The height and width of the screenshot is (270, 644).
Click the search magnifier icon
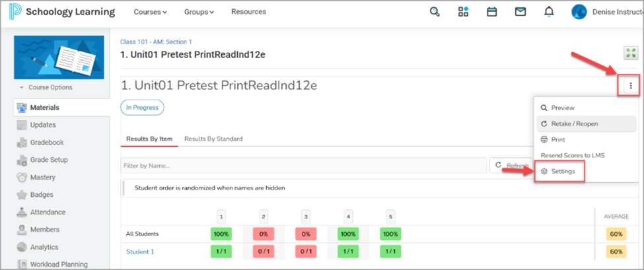click(434, 12)
